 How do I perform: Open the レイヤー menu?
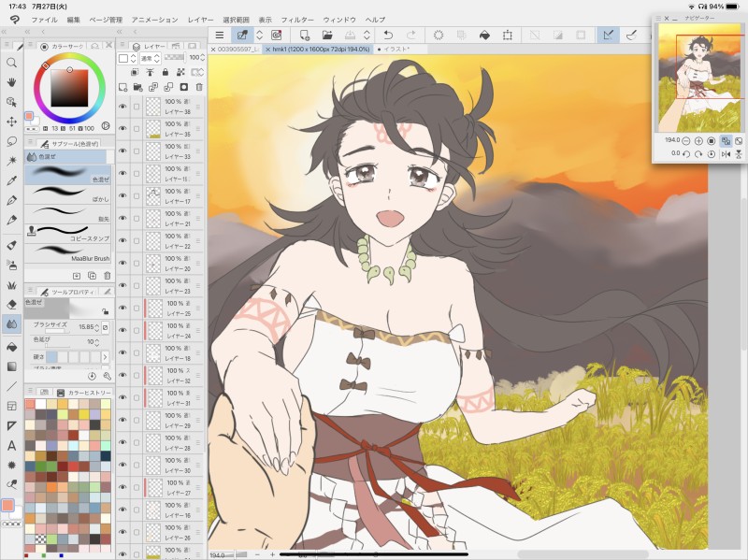(x=201, y=20)
